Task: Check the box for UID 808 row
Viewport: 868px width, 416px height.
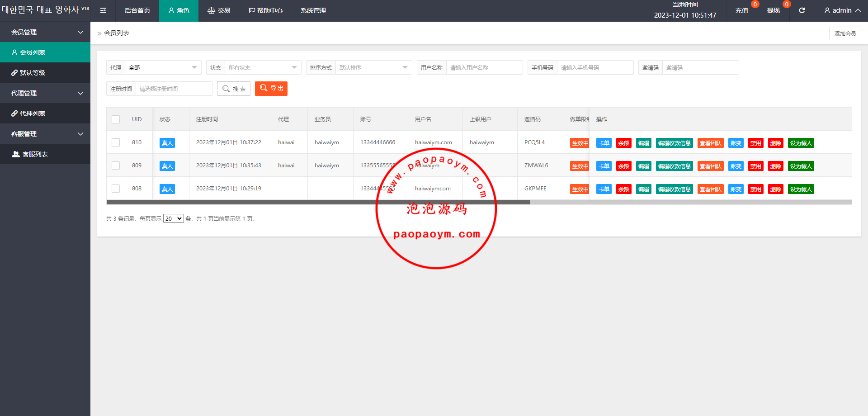Action: pos(116,189)
